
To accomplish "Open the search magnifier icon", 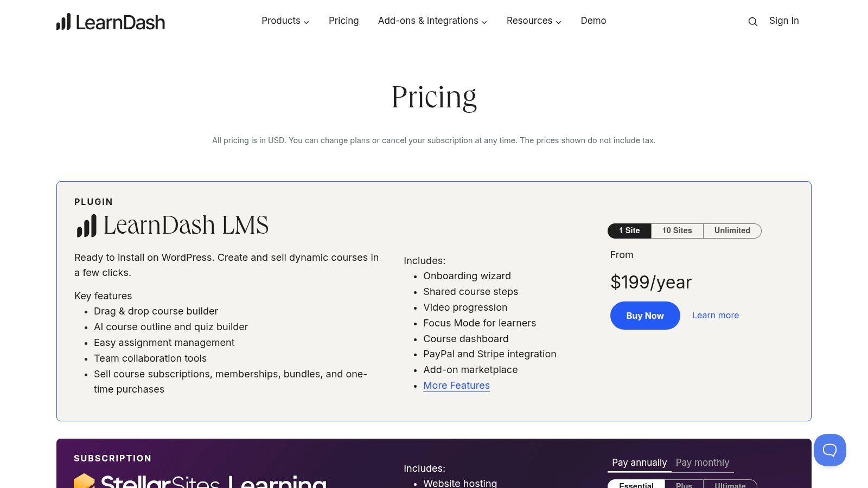I will (752, 22).
